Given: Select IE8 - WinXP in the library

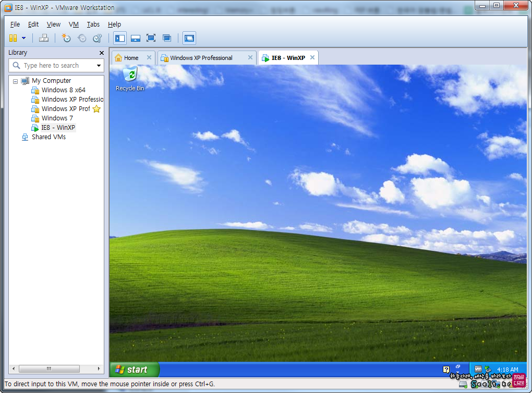Looking at the screenshot, I should coord(58,128).
